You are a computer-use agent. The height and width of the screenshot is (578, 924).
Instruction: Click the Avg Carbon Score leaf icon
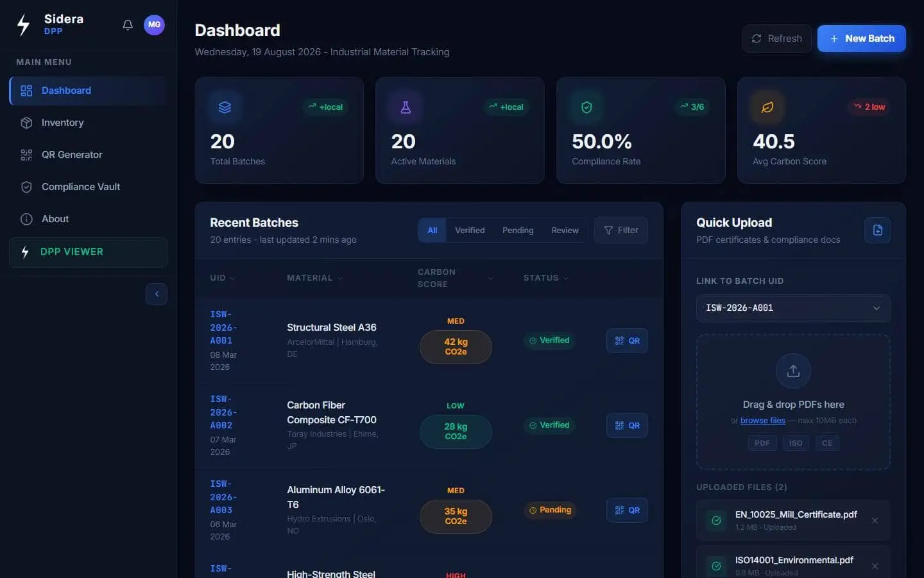coord(767,107)
